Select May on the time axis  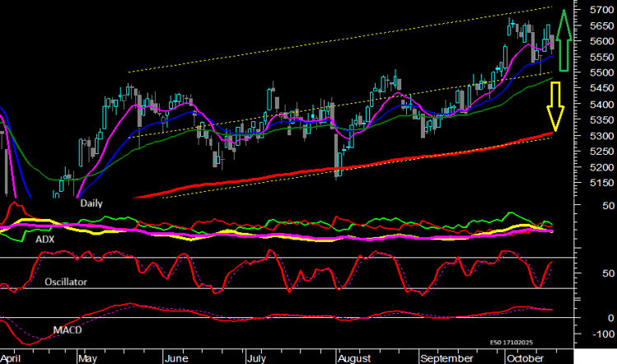87,358
